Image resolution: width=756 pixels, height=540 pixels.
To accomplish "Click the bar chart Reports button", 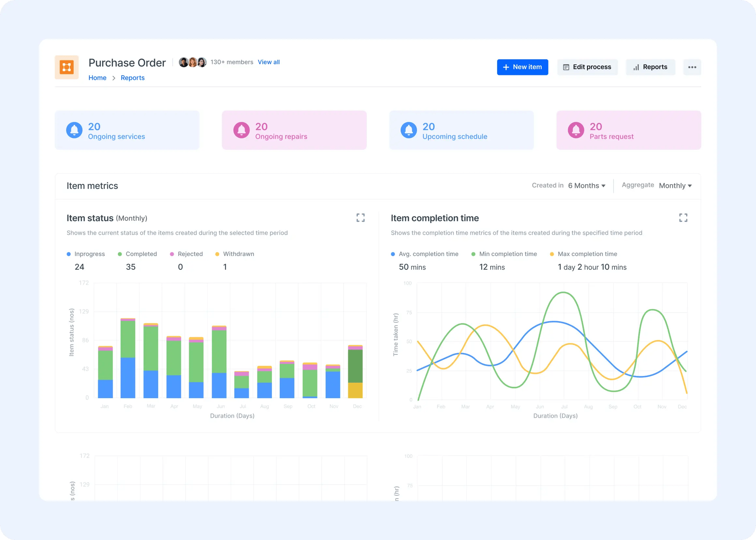I will click(650, 67).
